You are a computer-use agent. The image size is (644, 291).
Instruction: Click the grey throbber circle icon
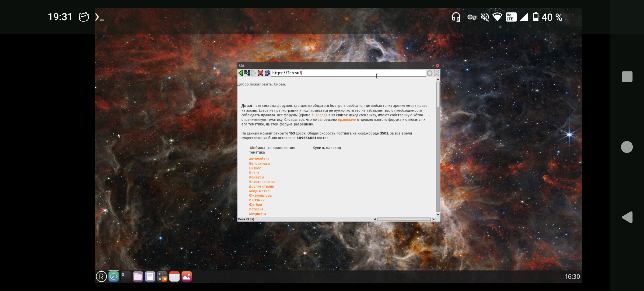(x=430, y=73)
